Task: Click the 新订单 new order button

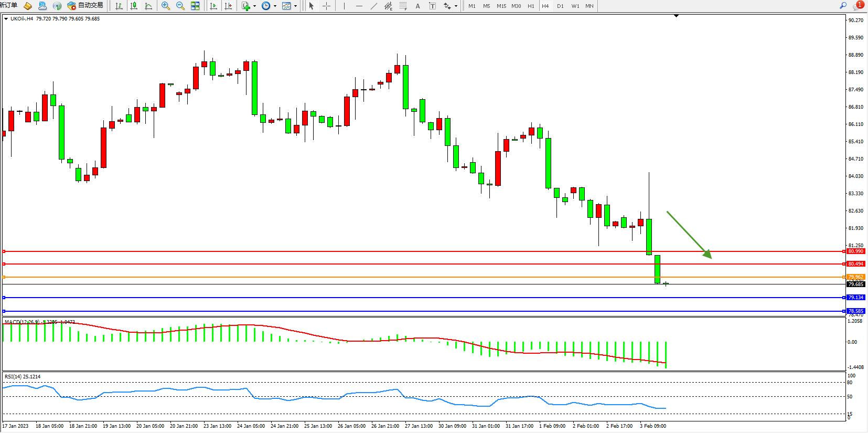Action: click(9, 6)
